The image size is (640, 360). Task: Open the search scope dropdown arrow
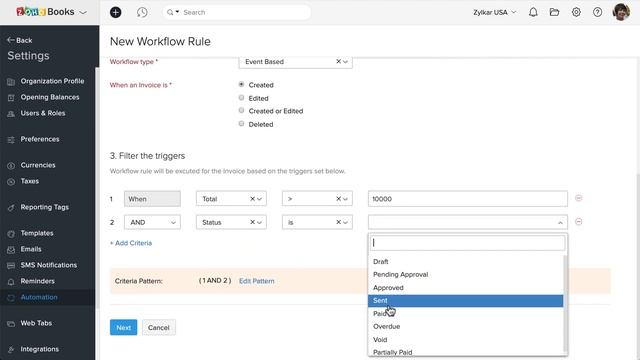click(177, 12)
